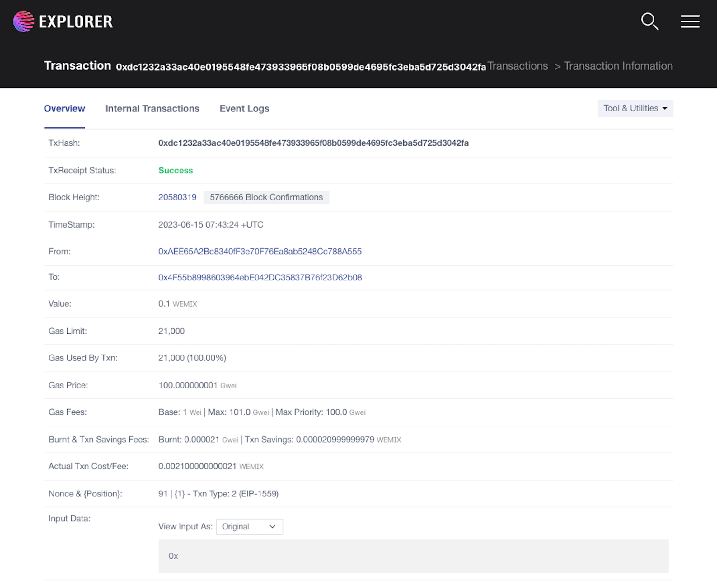This screenshot has height=588, width=717.
Task: Open the To address 0x4F55b899 link
Action: point(260,277)
